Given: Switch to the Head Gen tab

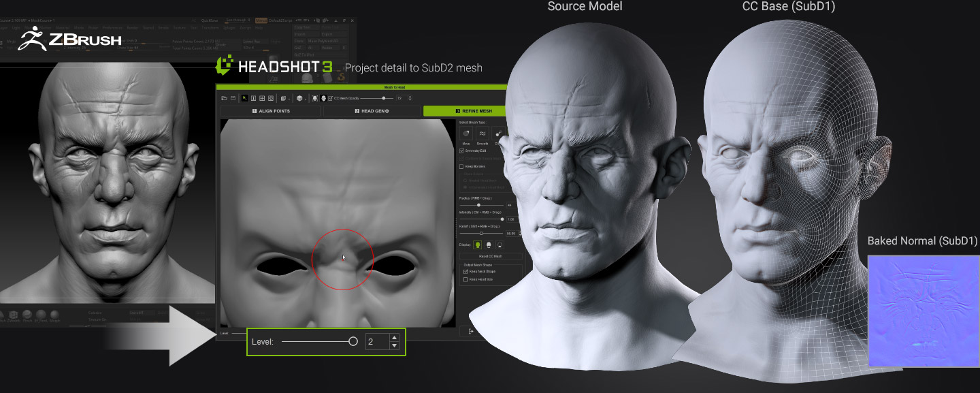Looking at the screenshot, I should click(x=371, y=111).
